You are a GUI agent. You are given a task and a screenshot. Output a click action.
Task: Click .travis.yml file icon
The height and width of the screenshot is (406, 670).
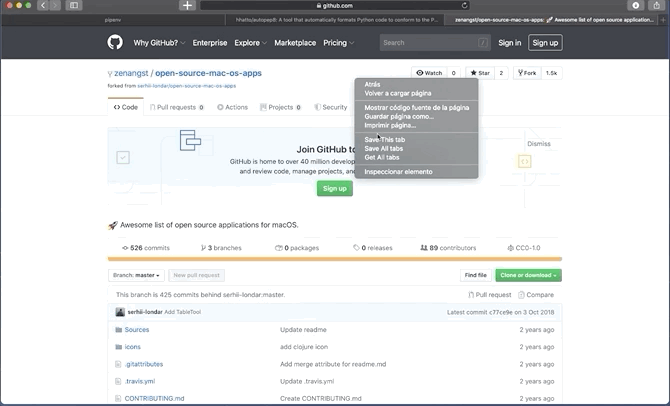pyautogui.click(x=118, y=381)
